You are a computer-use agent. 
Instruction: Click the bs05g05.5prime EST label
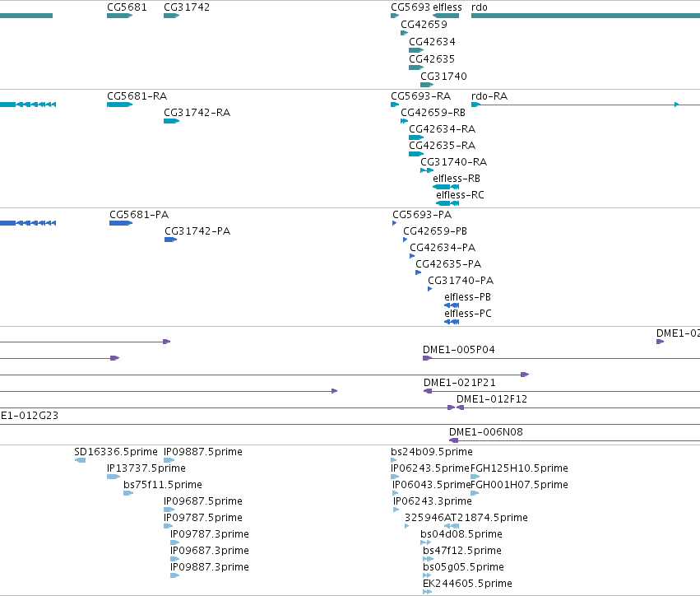pyautogui.click(x=463, y=568)
